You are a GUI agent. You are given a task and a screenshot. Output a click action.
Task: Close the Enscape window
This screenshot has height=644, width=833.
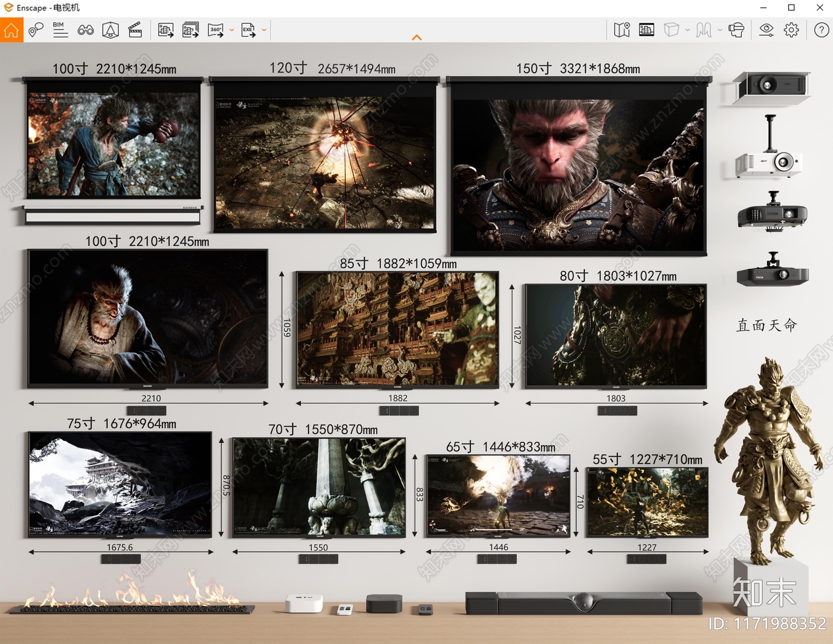[819, 7]
